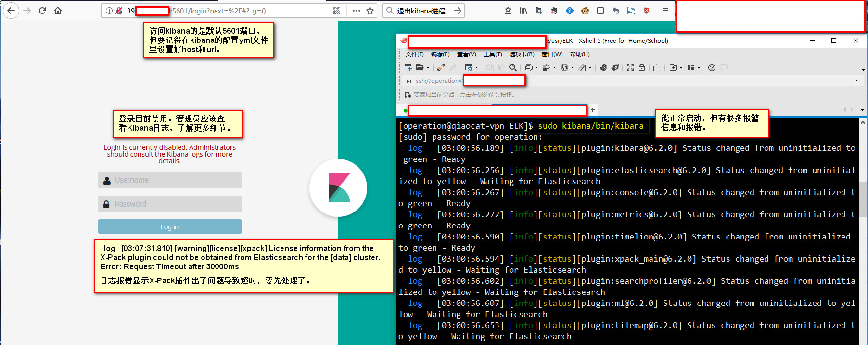Expand the properties dropdown arrow
Viewport: 868px width, 345px height.
476,68
